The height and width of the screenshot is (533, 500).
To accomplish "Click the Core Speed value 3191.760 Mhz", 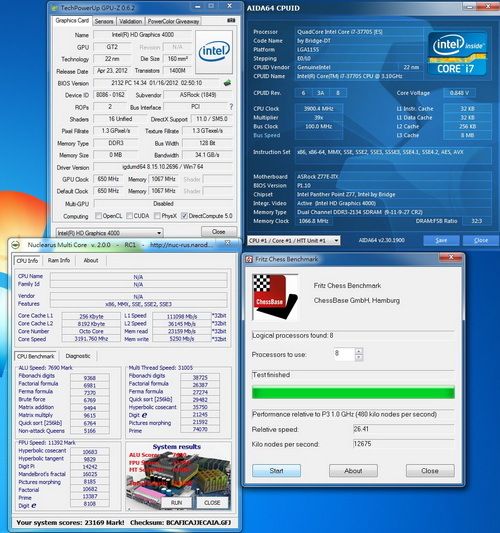I will [x=91, y=339].
